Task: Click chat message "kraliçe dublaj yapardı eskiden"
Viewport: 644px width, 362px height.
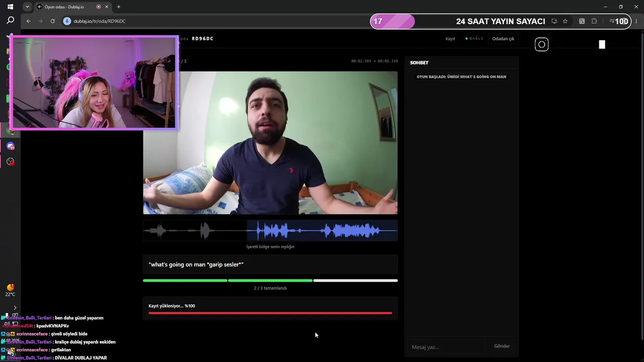Action: pos(85,342)
